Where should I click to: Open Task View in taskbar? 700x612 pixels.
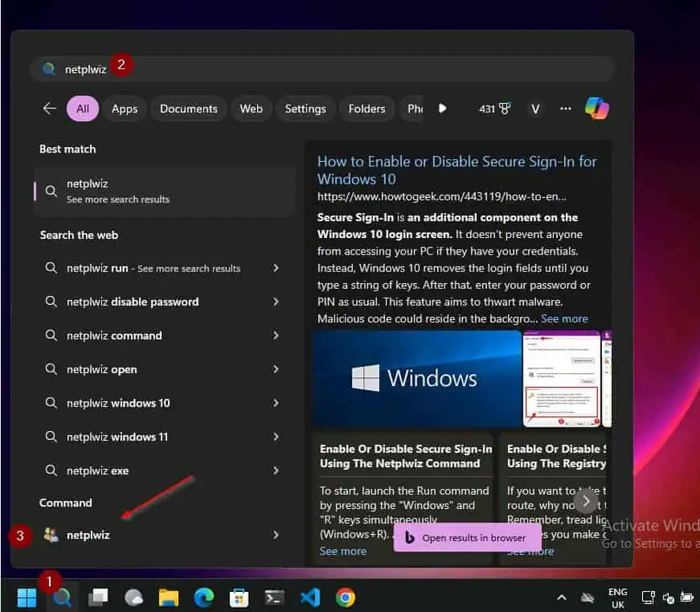[x=98, y=598]
